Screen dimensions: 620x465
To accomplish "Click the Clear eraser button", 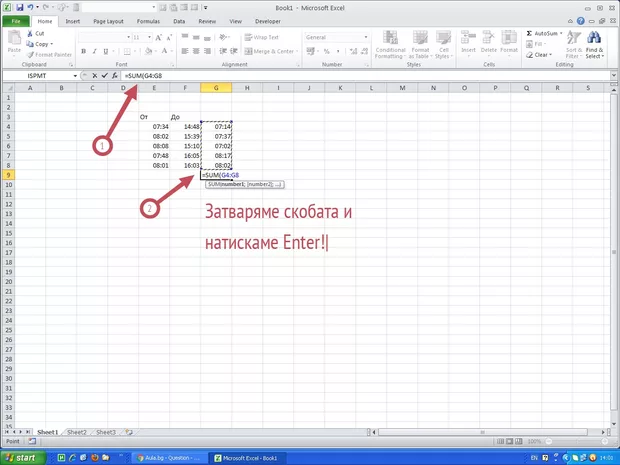I will point(540,55).
